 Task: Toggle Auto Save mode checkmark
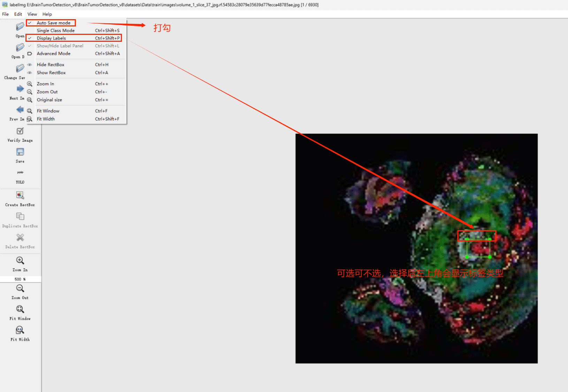point(53,23)
